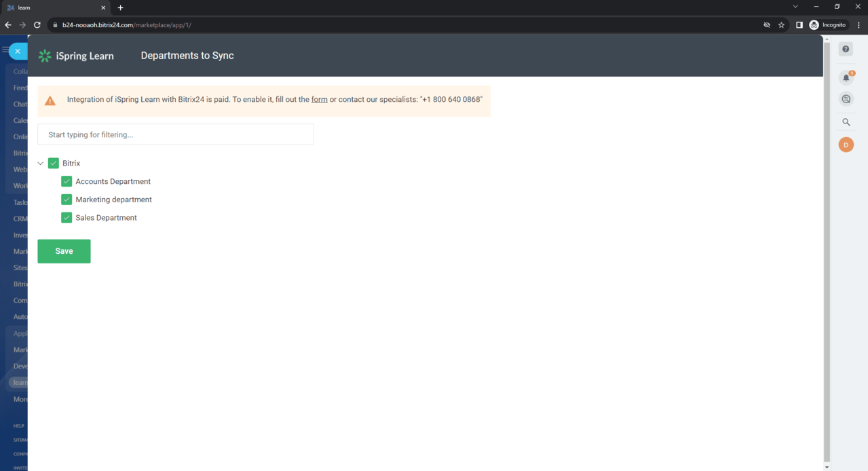868x471 pixels.
Task: Collapse the Bitrix department tree
Action: point(41,164)
